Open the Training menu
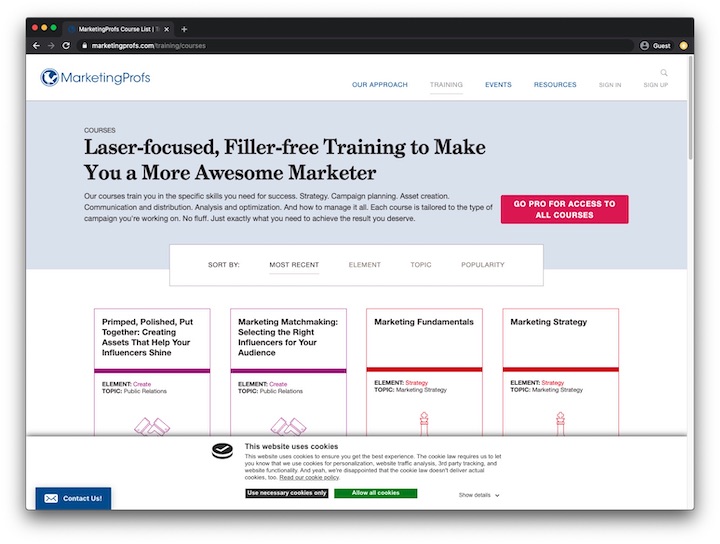The width and height of the screenshot is (720, 544). coord(446,85)
